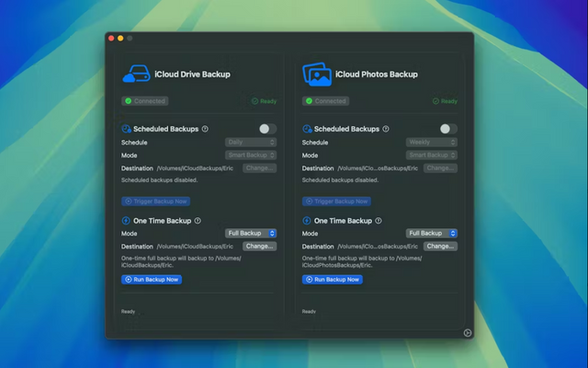Minimize the window with the yellow button
Viewport: 588px width, 368px height.
(120, 38)
